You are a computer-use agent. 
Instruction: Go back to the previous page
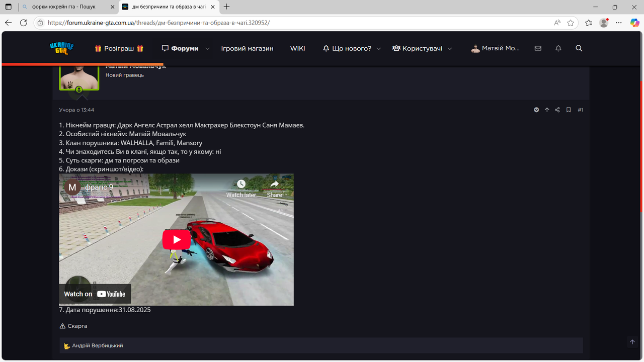[8, 23]
